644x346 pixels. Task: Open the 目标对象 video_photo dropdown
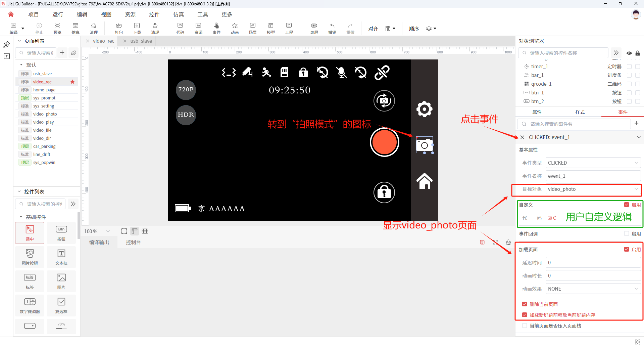pos(593,189)
